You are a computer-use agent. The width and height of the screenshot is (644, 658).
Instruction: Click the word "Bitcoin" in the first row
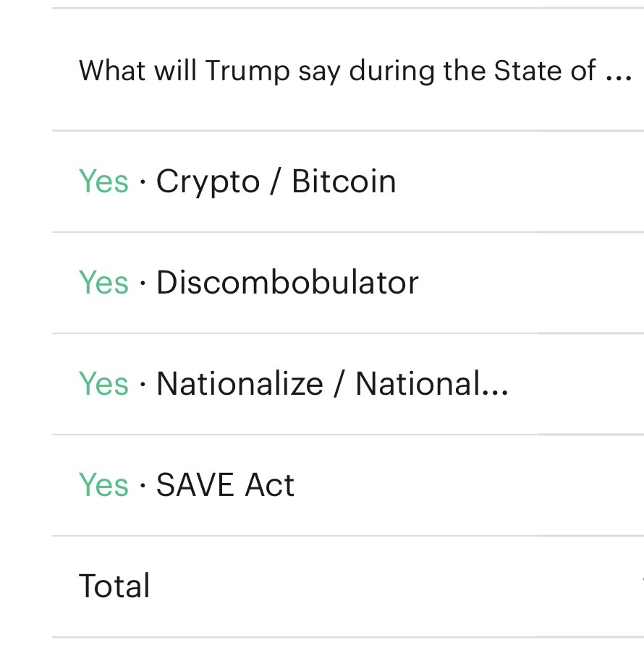click(x=344, y=181)
